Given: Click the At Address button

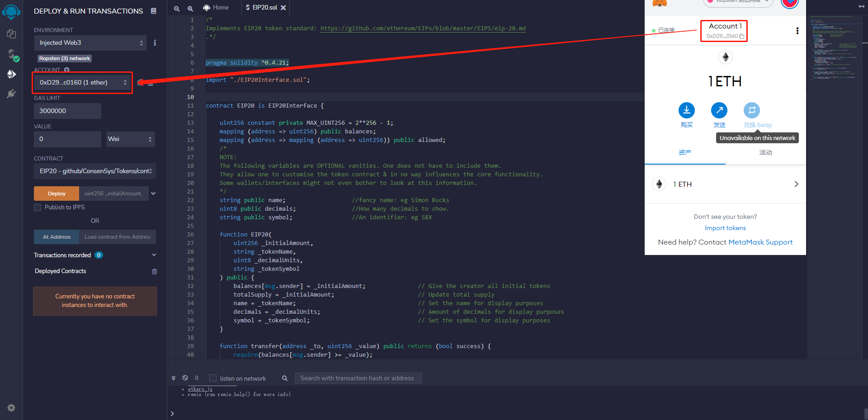Looking at the screenshot, I should (57, 237).
